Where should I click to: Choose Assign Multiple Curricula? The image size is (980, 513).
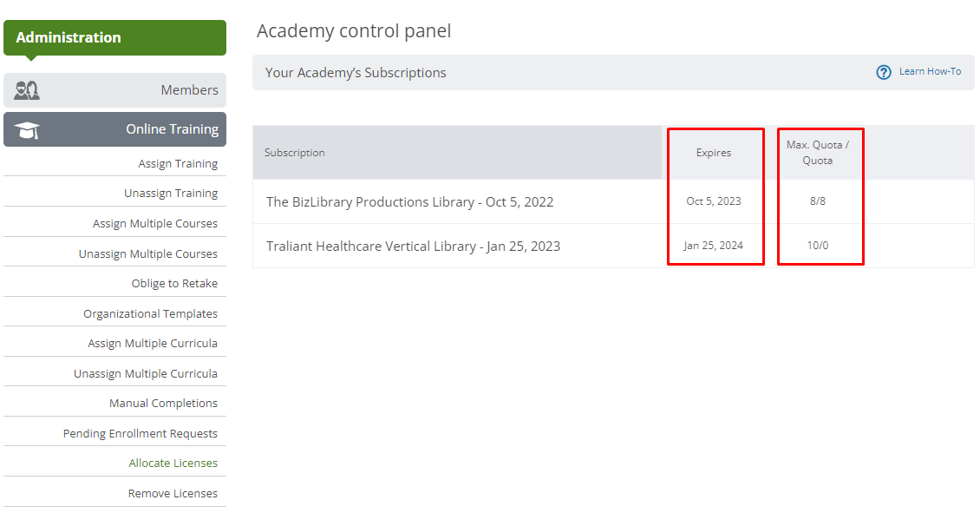pyautogui.click(x=153, y=344)
